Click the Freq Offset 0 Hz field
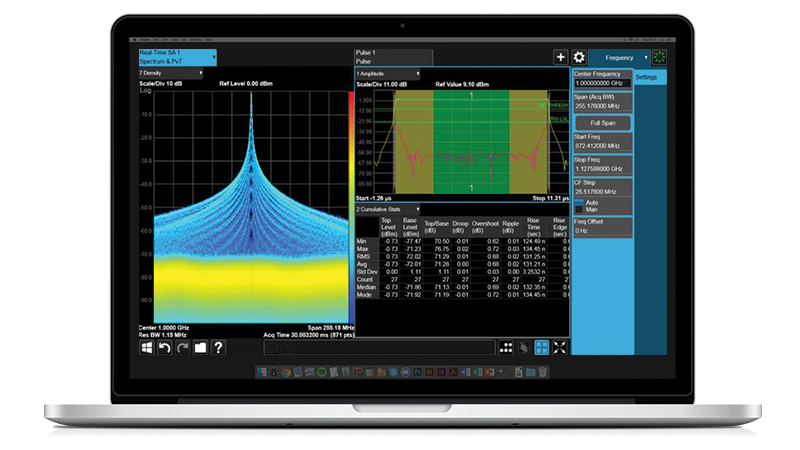This screenshot has height=450, width=800. pyautogui.click(x=603, y=227)
